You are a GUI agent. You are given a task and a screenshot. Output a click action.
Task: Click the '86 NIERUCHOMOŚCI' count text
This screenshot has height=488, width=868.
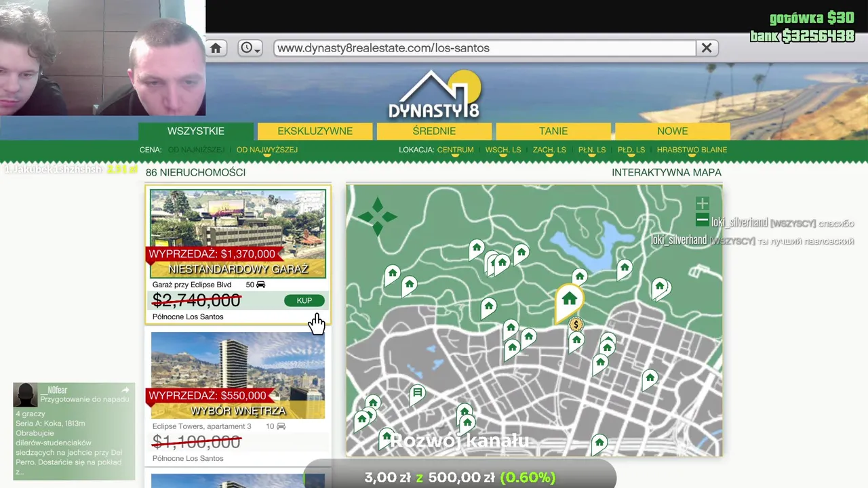(195, 173)
